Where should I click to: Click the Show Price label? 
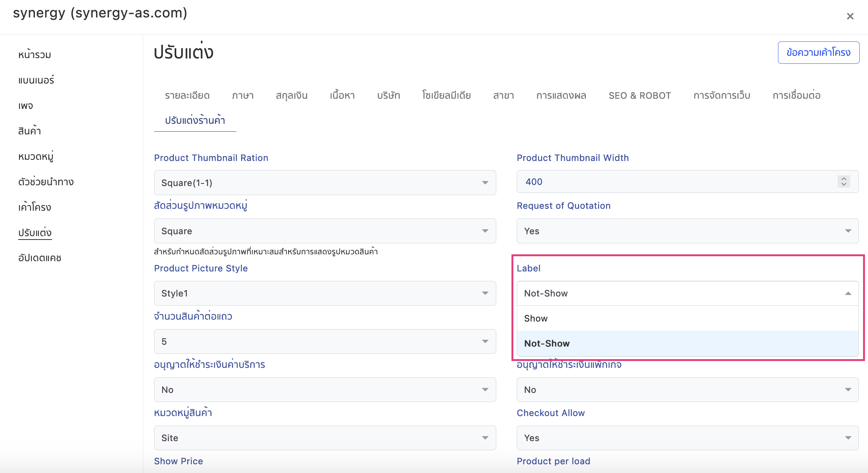coord(178,461)
